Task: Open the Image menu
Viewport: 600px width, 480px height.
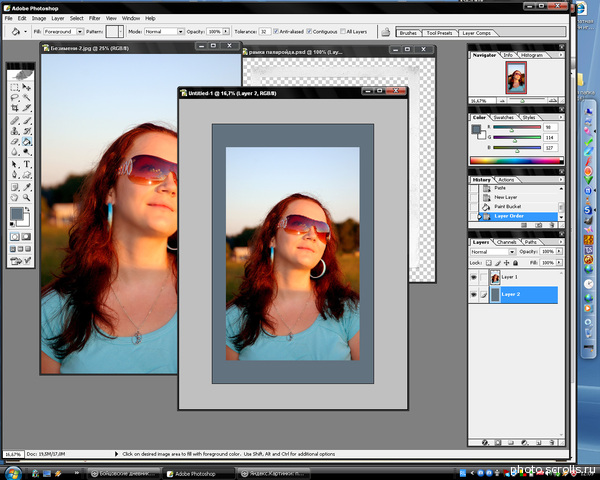Action: click(39, 18)
